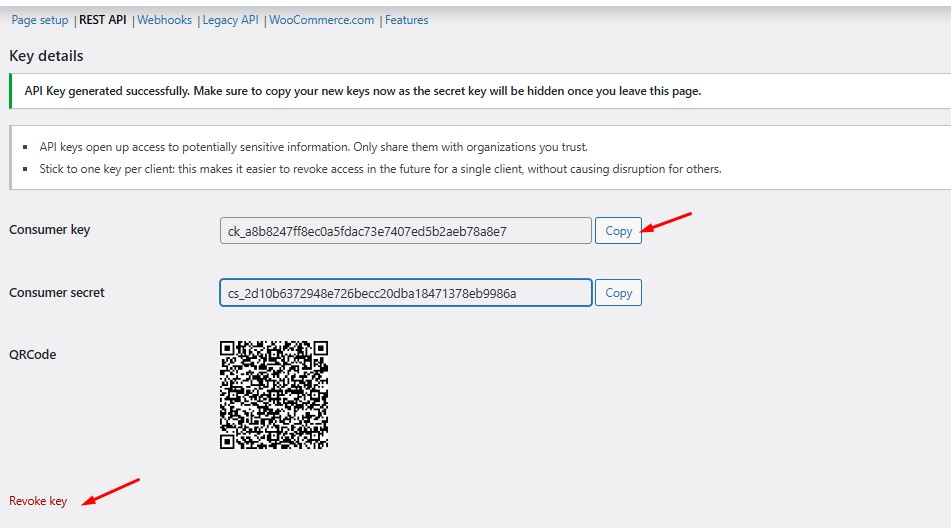Click the 'API Key generated successfully' notice text
Viewport: 951px width, 528px height.
(363, 91)
